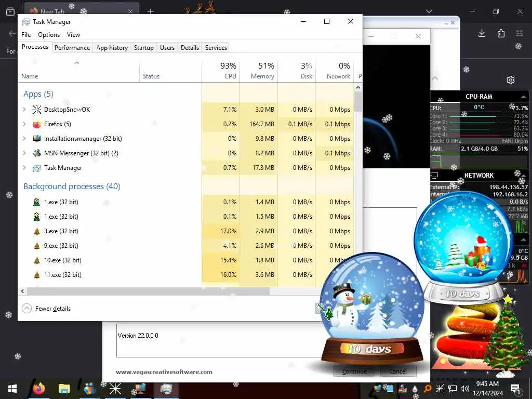The image size is (532, 399).
Task: Select the 3.exe Christmas tree icon
Action: click(x=37, y=231)
